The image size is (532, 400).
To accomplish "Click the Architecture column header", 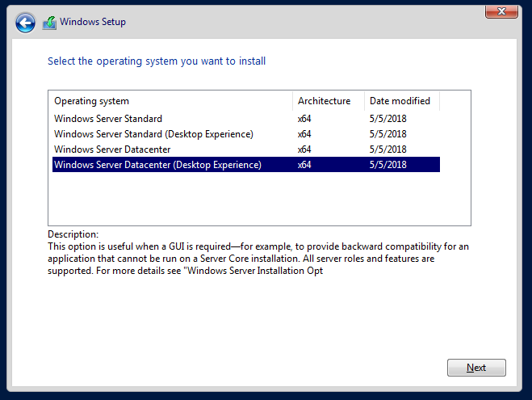I will coord(329,101).
